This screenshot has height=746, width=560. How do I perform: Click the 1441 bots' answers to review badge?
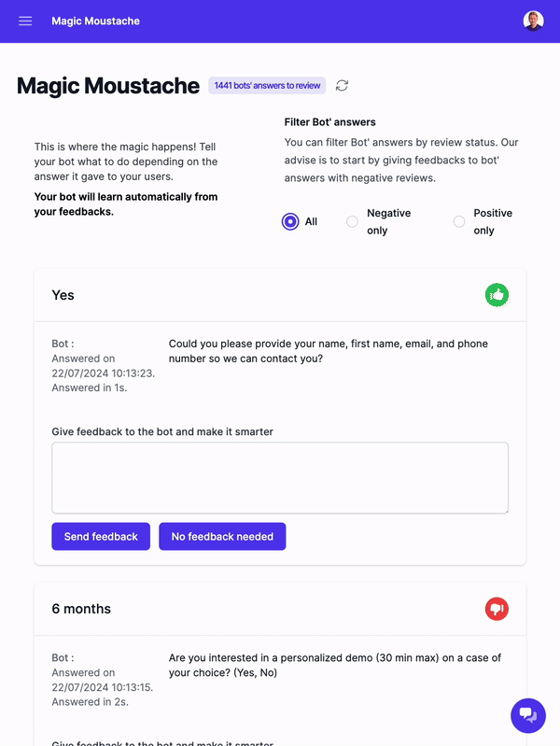(267, 86)
